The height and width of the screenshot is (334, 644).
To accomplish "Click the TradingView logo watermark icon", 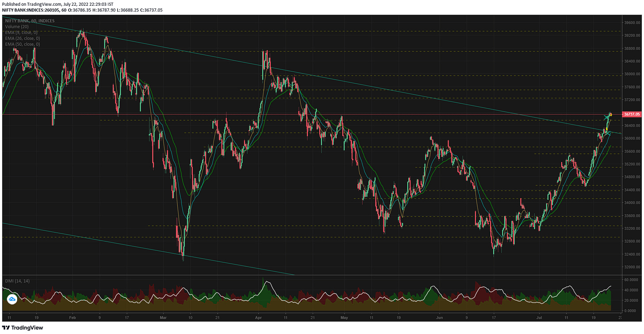I will pos(13,299).
